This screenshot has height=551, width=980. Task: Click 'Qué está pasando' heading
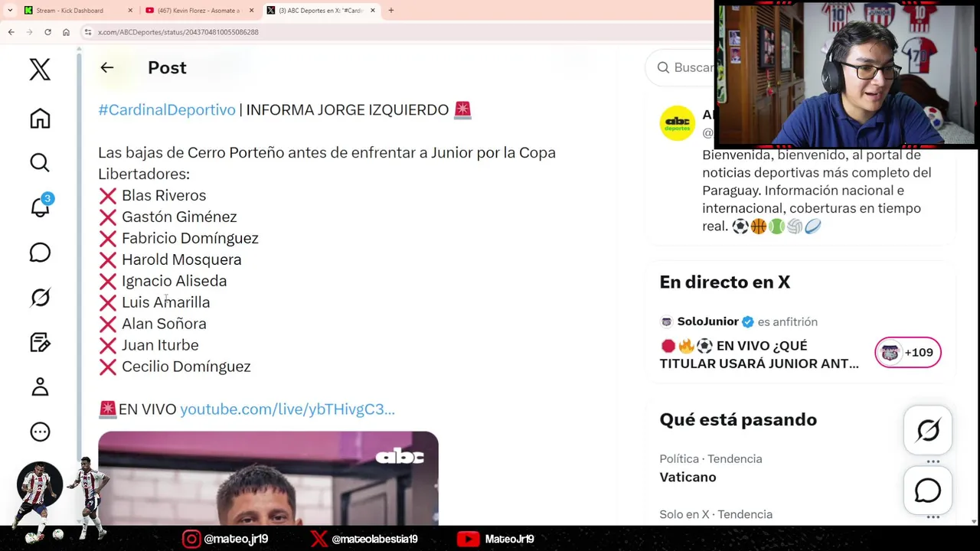[738, 419]
